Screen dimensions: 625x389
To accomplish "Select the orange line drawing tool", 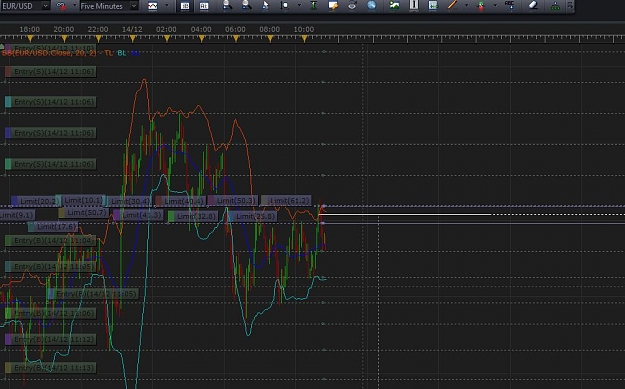I will tap(452, 5).
